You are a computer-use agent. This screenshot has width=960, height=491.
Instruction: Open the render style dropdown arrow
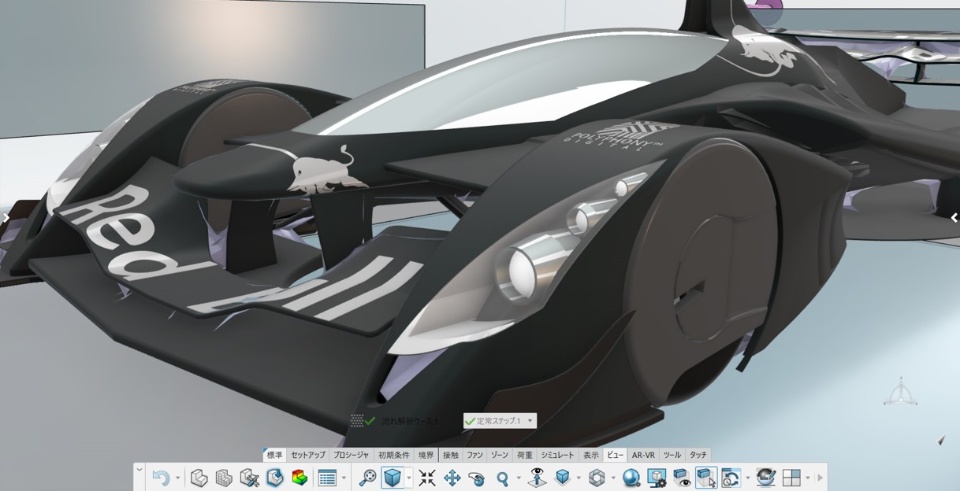[x=613, y=478]
